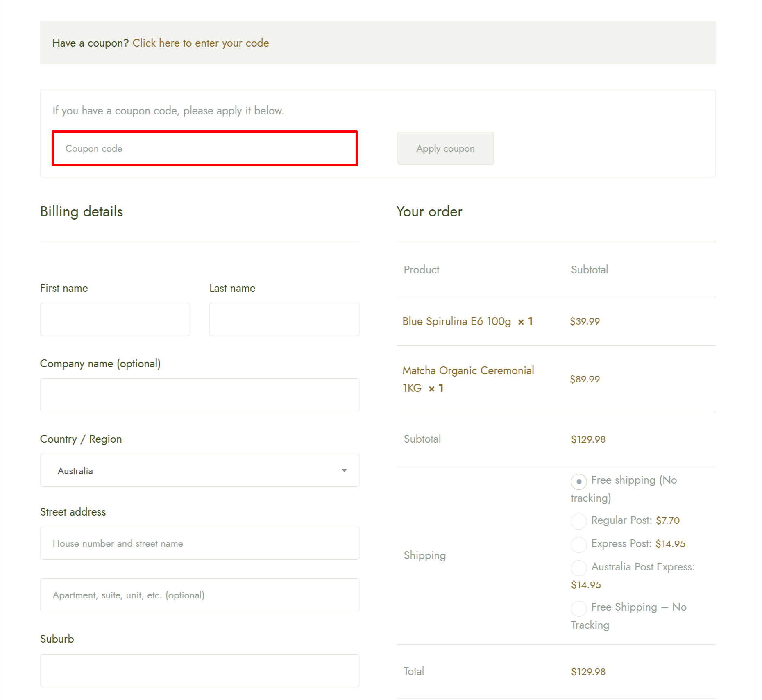762x700 pixels.
Task: Click the Apply coupon button
Action: click(445, 148)
